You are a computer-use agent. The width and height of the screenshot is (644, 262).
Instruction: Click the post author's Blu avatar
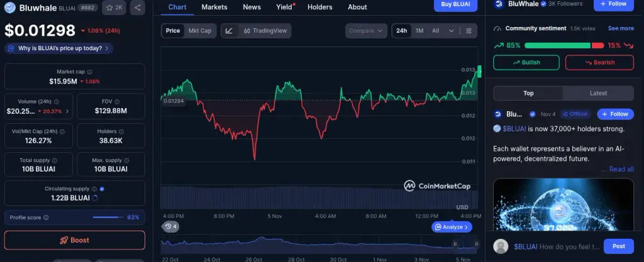coord(498,114)
